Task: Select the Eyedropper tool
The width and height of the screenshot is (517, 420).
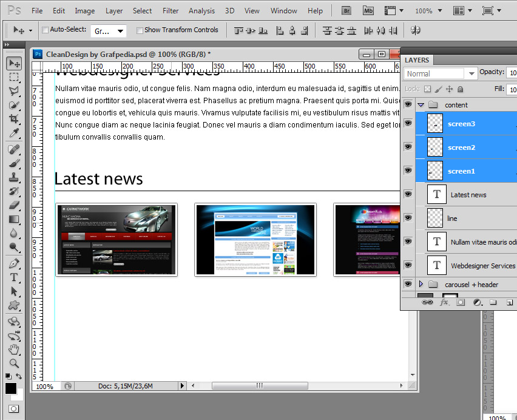Action: [x=14, y=133]
